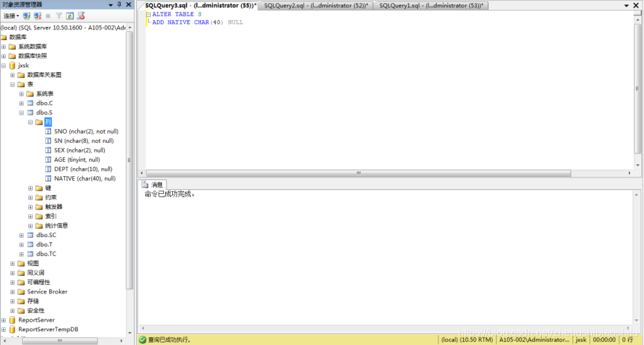
Task: Close the active query document
Action: (x=635, y=5)
